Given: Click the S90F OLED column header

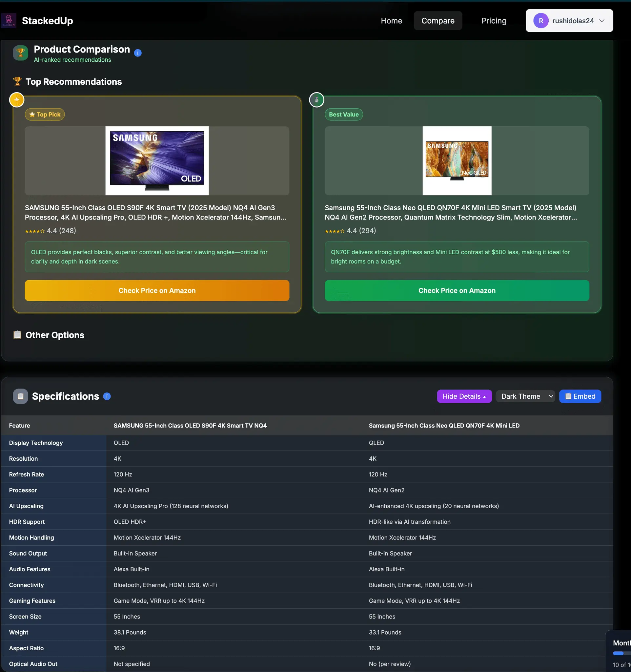Looking at the screenshot, I should click(x=190, y=426).
